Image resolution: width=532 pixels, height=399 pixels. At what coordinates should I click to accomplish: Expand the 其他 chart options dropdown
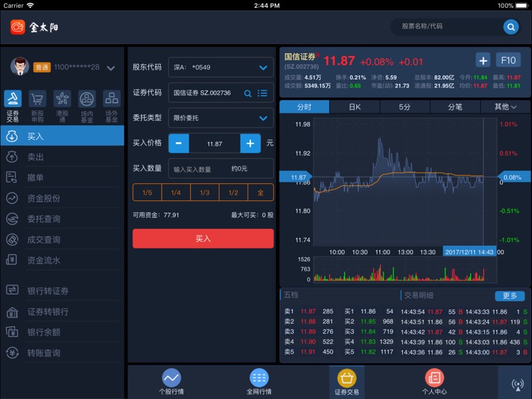[506, 107]
